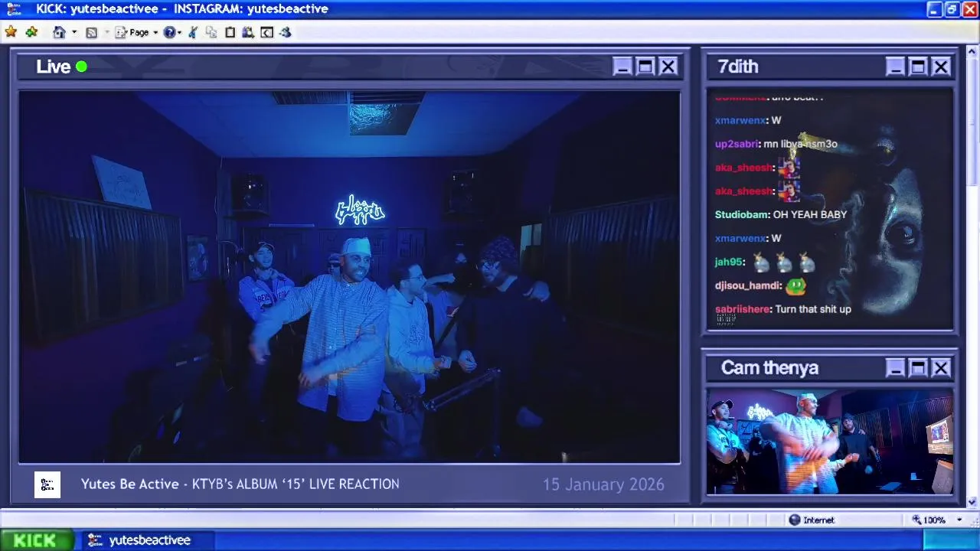Click the KICK start button
Image resolution: width=980 pixels, height=551 pixels.
tap(37, 540)
